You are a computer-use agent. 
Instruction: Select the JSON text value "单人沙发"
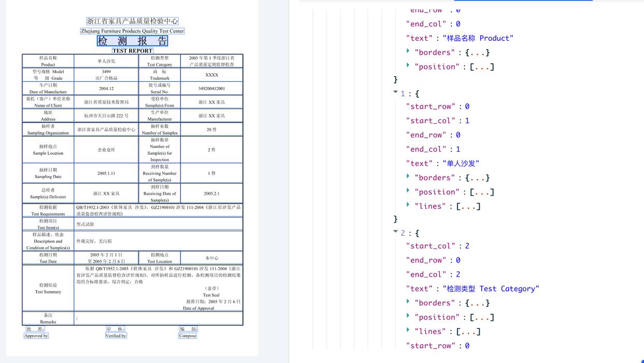coord(461,164)
